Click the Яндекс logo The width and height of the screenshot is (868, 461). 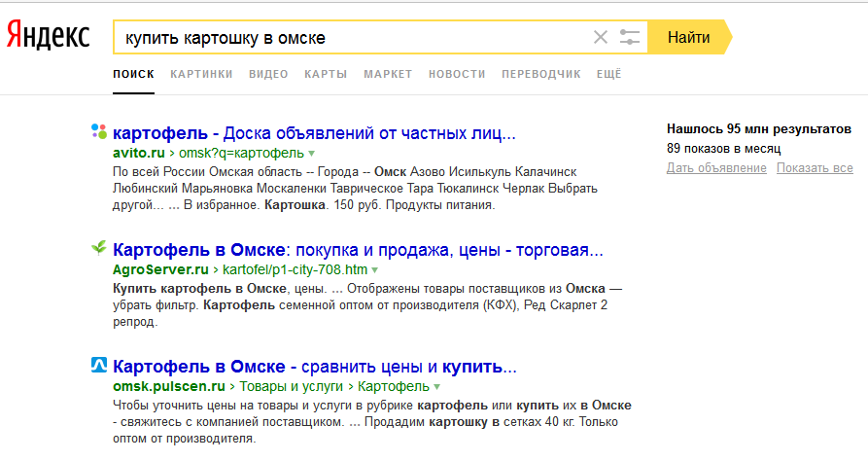49,35
